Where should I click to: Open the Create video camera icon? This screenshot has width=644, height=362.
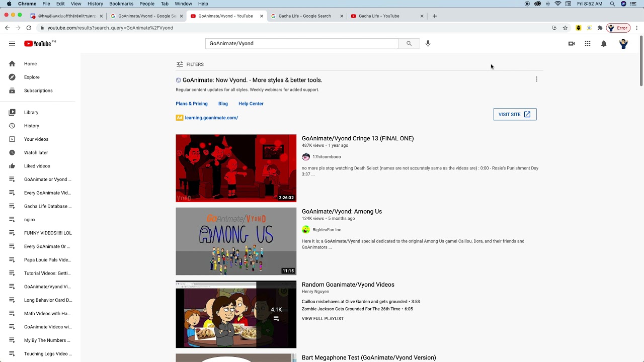click(x=572, y=44)
